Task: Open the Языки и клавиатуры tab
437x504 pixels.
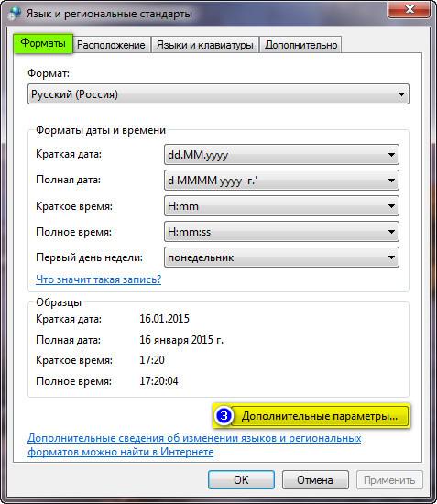Action: 205,44
